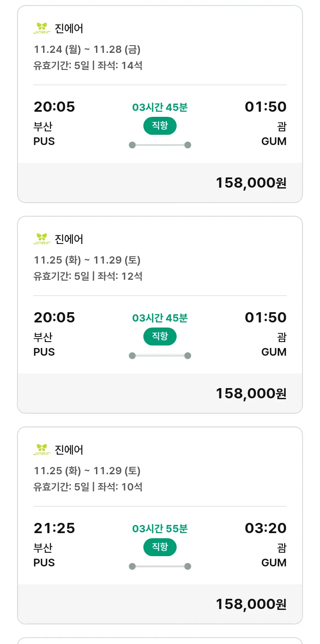Click the route line on the 11.24 flight
Image resolution: width=320 pixels, height=644 pixels.
pyautogui.click(x=160, y=145)
